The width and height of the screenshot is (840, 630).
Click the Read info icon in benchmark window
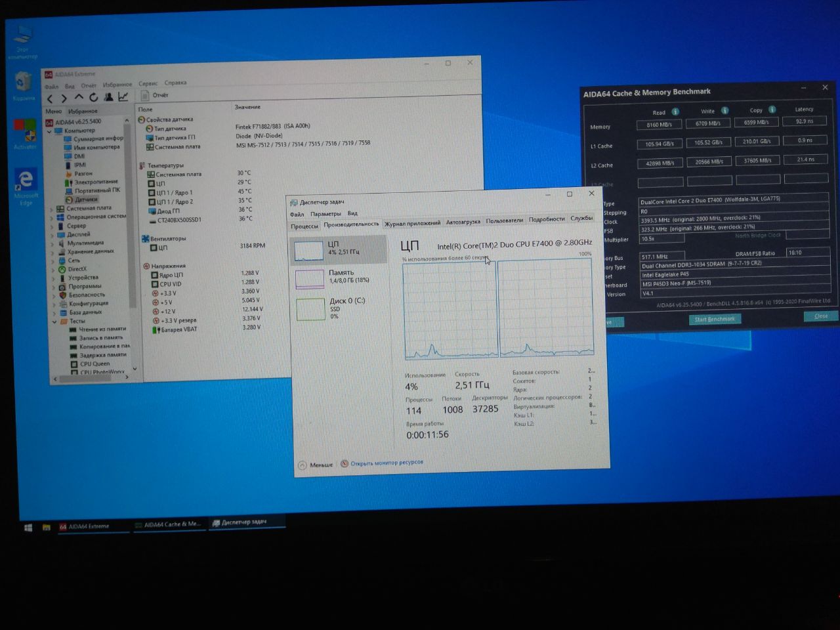tap(675, 112)
